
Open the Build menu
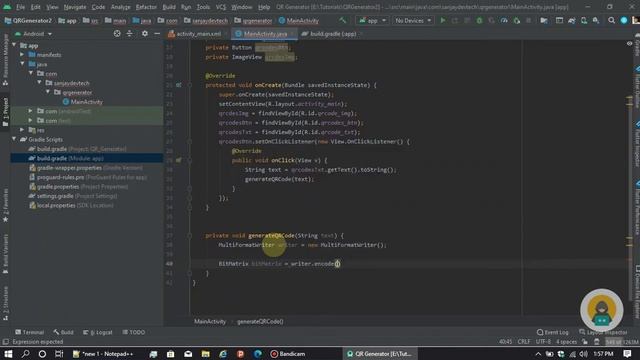169,7
